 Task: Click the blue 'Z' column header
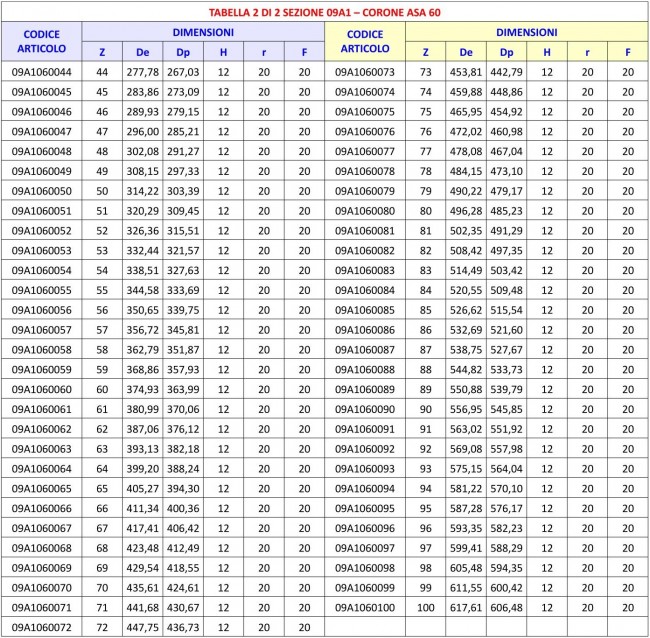click(102, 52)
